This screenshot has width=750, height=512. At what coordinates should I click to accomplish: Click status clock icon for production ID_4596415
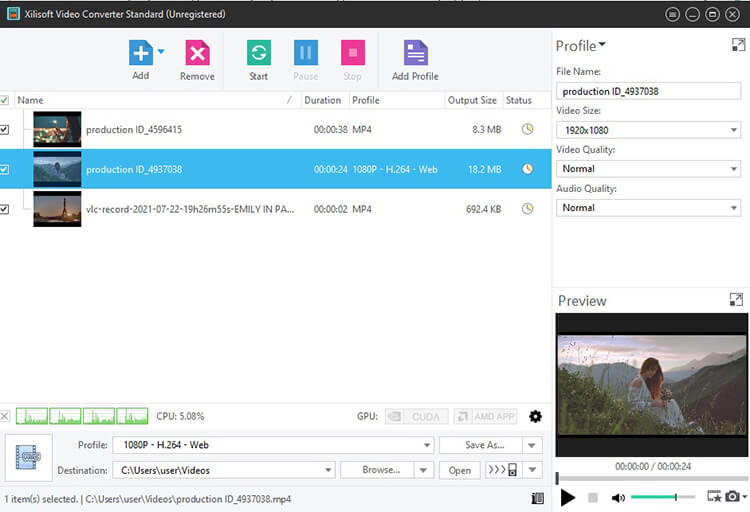point(527,129)
